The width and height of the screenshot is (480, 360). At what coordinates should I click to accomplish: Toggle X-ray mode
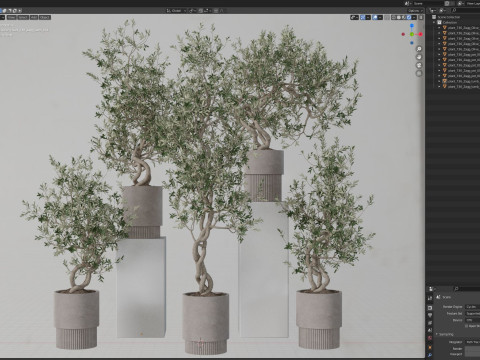point(387,17)
